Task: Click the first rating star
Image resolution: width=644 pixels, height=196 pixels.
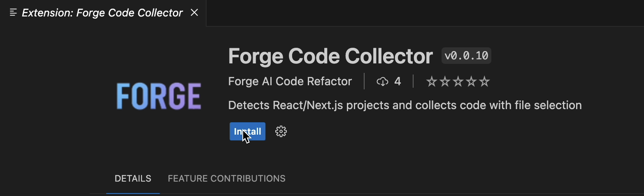Action: pyautogui.click(x=432, y=82)
